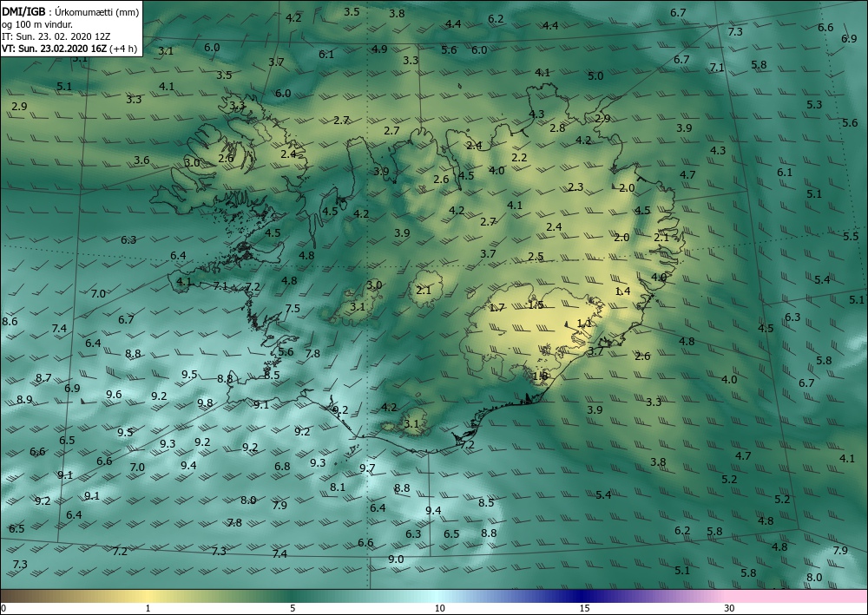The width and height of the screenshot is (868, 615).
Task: Click the colour bar tick label 10
Action: pyautogui.click(x=439, y=609)
